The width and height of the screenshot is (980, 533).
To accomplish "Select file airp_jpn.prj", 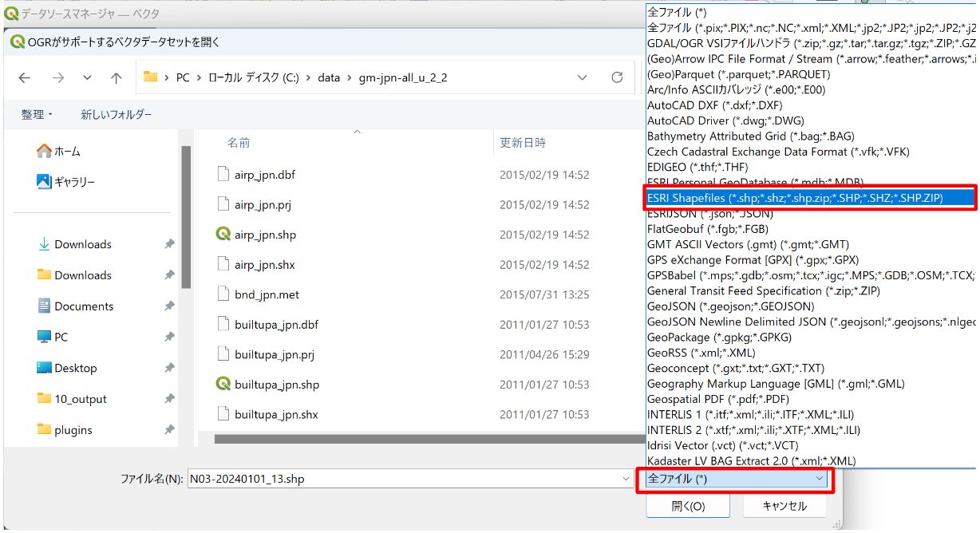I will coord(263,205).
